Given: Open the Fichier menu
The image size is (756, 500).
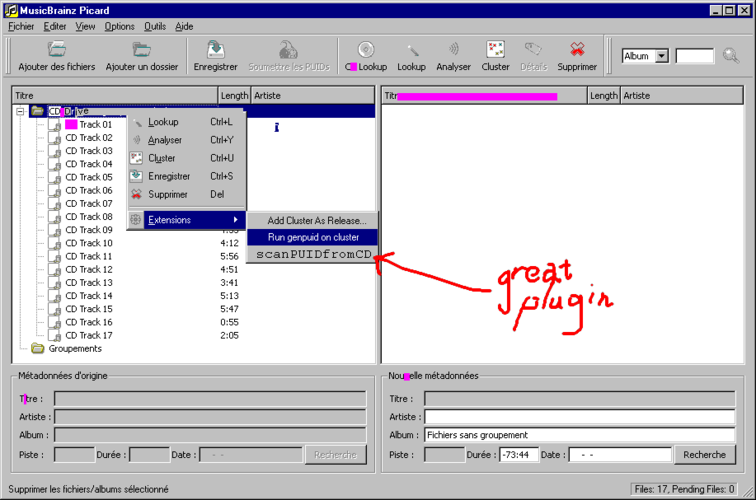Looking at the screenshot, I should click(x=21, y=27).
